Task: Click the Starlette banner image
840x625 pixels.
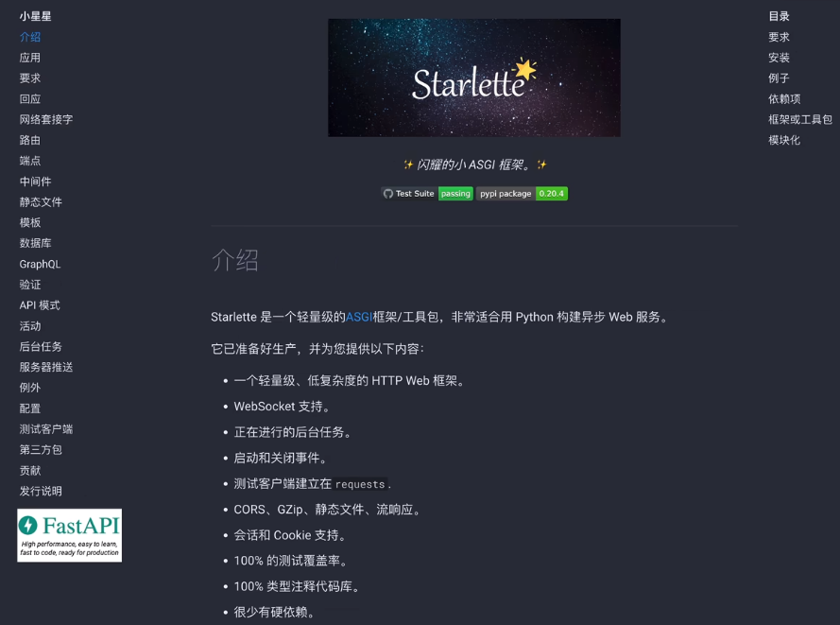Action: 474,78
